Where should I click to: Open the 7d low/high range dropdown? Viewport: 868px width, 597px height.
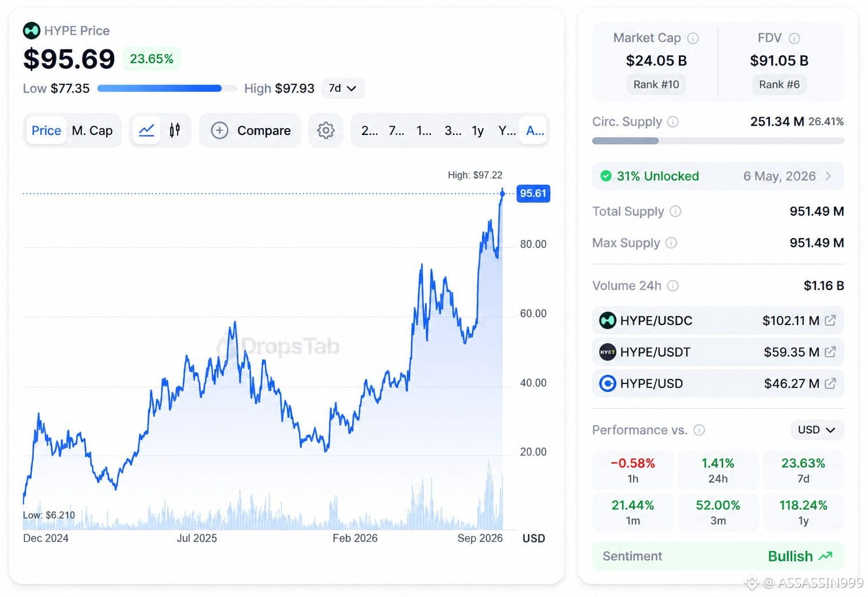[342, 88]
